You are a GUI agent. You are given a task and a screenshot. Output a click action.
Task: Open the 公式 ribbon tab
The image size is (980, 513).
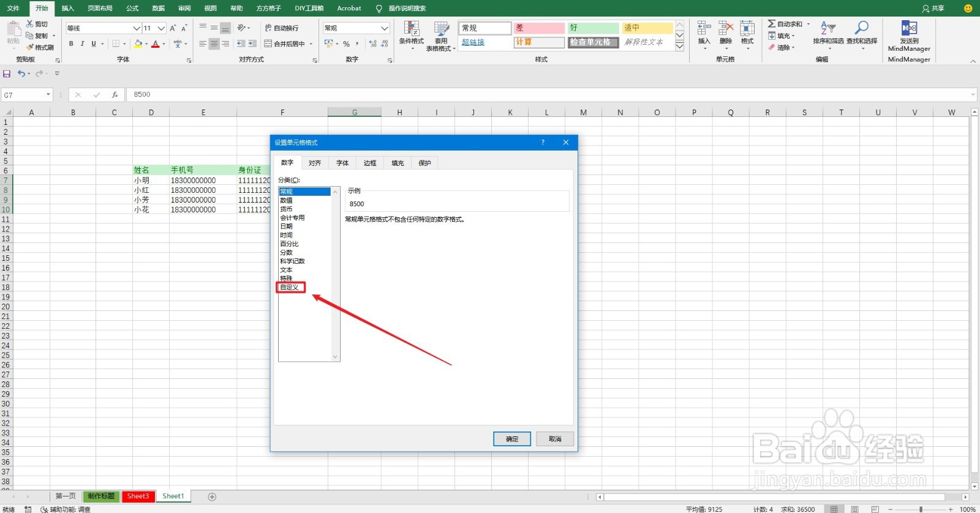pos(132,9)
